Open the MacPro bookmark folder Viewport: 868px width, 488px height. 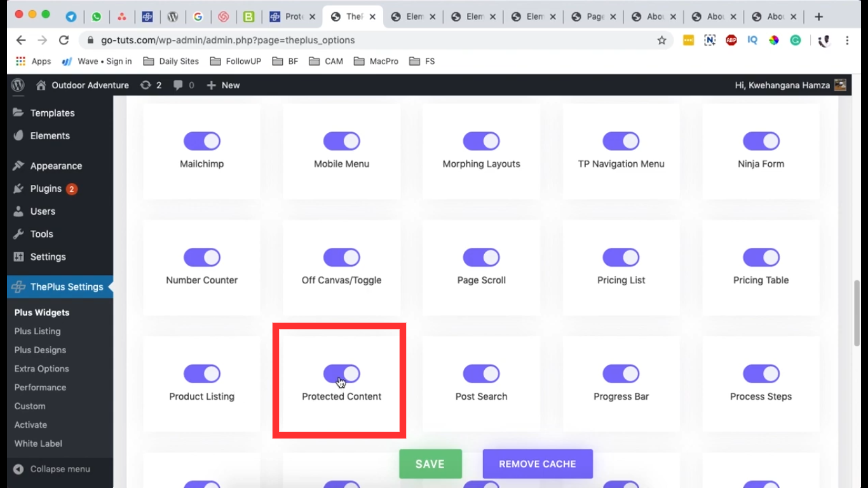376,61
